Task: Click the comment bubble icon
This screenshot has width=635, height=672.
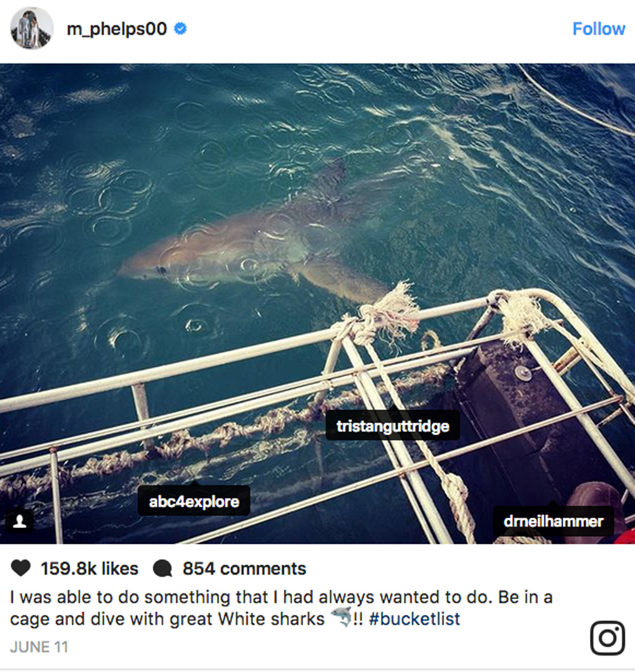Action: pos(163,569)
